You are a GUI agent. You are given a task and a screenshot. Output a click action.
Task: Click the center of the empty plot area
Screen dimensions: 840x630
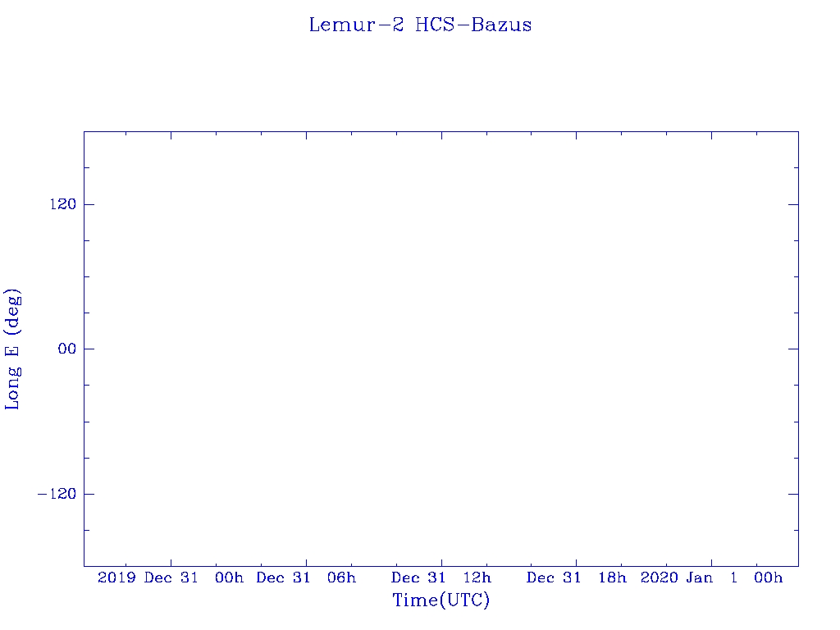[441, 349]
